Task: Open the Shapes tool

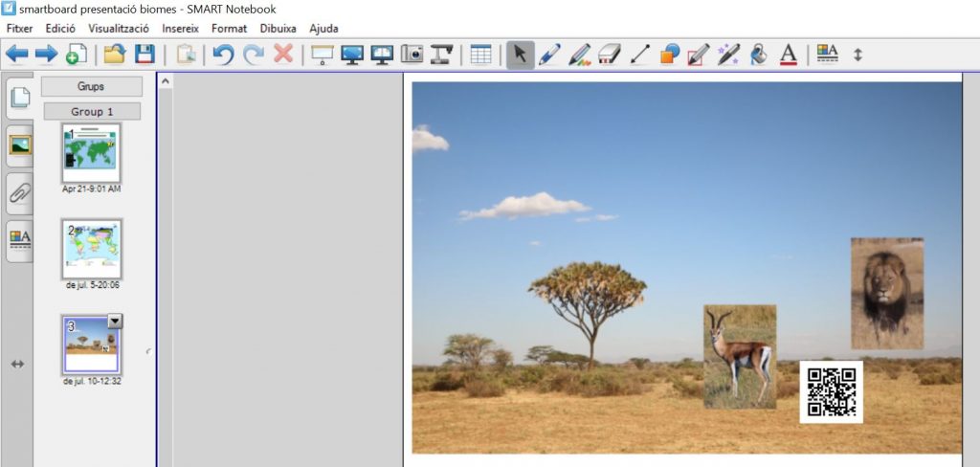Action: tap(670, 55)
